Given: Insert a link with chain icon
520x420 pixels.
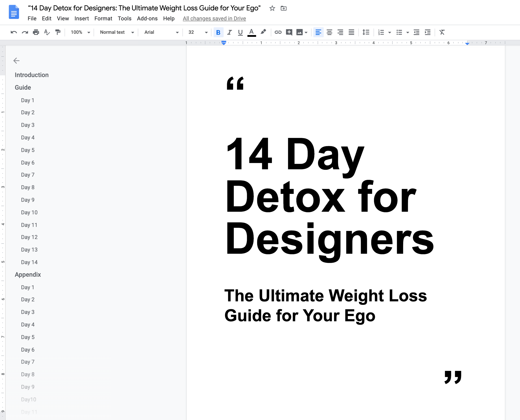Looking at the screenshot, I should click(x=278, y=32).
